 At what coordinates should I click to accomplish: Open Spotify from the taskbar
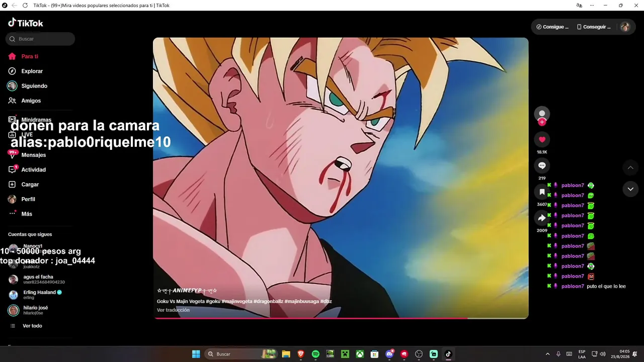coord(315,354)
